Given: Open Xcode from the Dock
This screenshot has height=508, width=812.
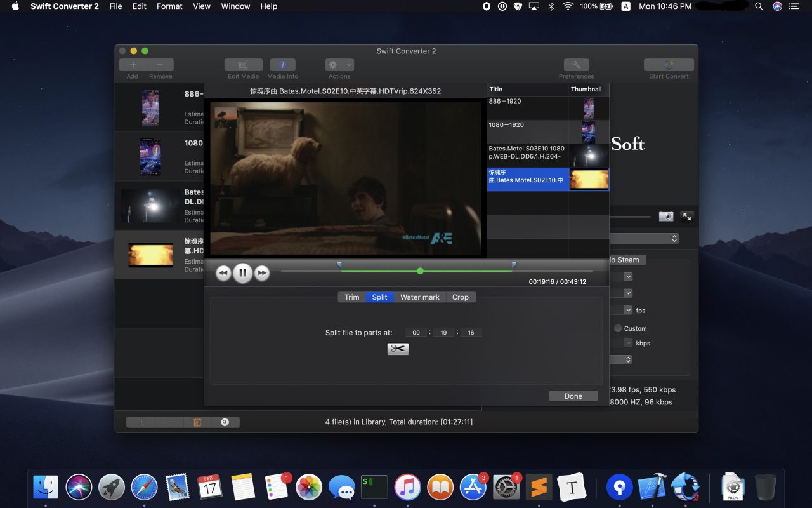Looking at the screenshot, I should tap(652, 487).
